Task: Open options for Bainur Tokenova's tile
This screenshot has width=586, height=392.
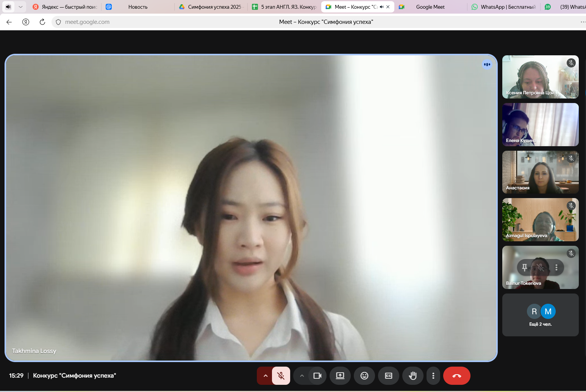Action: coord(556,267)
